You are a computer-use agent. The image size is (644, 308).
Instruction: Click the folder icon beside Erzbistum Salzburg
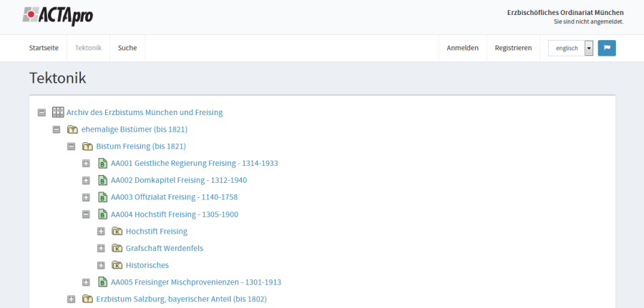(87, 299)
